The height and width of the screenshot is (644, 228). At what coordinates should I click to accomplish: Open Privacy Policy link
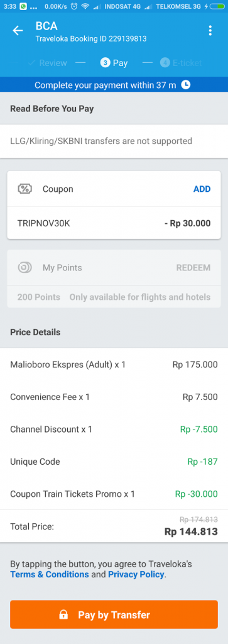136,574
